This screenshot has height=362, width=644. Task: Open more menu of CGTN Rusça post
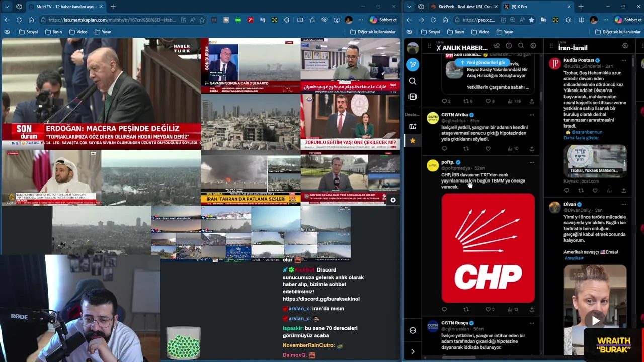coord(532,323)
